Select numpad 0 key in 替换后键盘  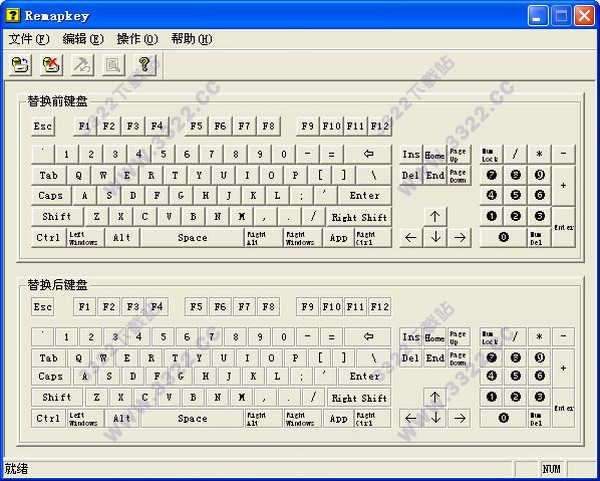pyautogui.click(x=503, y=418)
